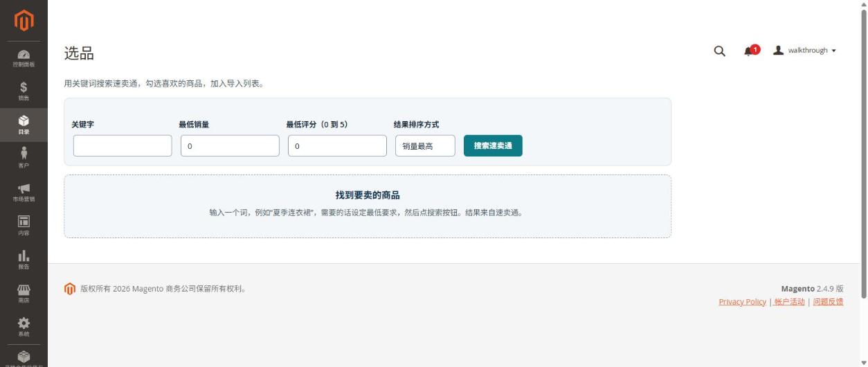
Task: Open the 销售 sales menu
Action: tap(24, 91)
